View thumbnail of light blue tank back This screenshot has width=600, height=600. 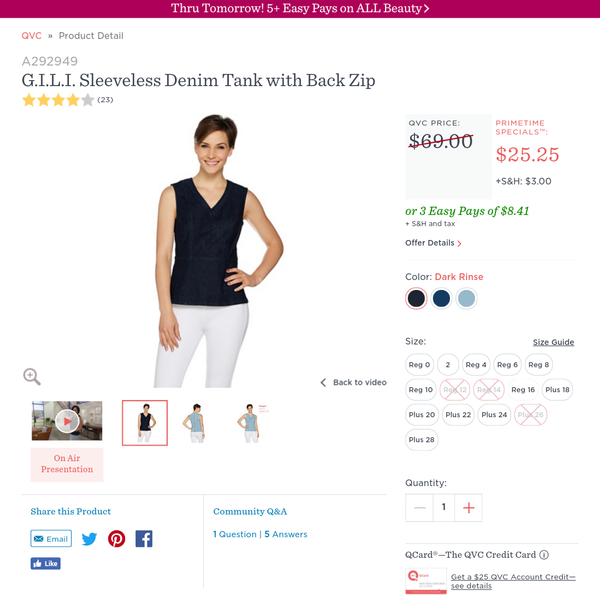(196, 423)
